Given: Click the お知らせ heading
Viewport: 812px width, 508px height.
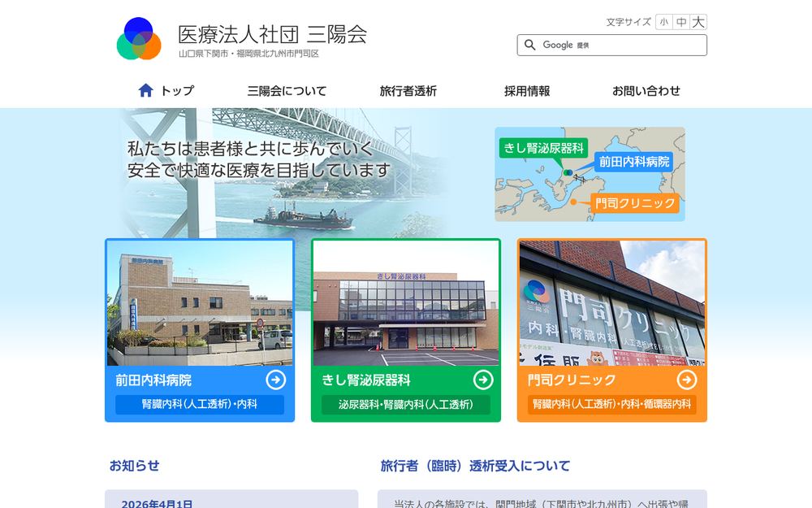Looking at the screenshot, I should coord(134,466).
